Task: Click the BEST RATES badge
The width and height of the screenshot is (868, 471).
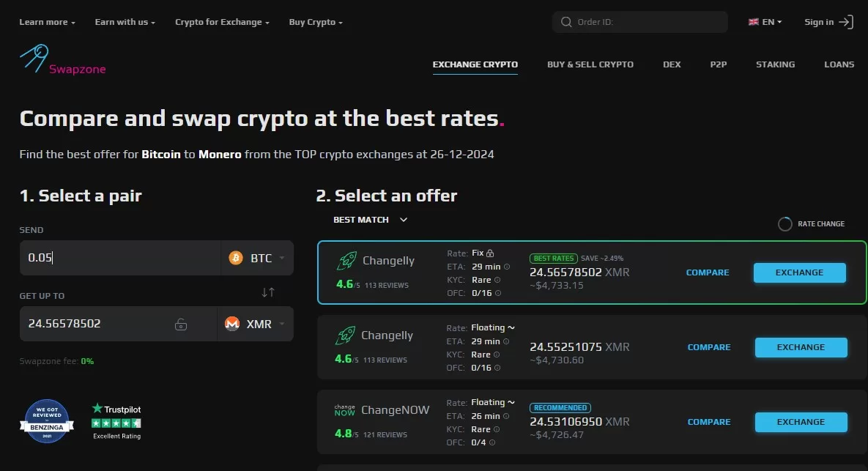Action: click(554, 259)
